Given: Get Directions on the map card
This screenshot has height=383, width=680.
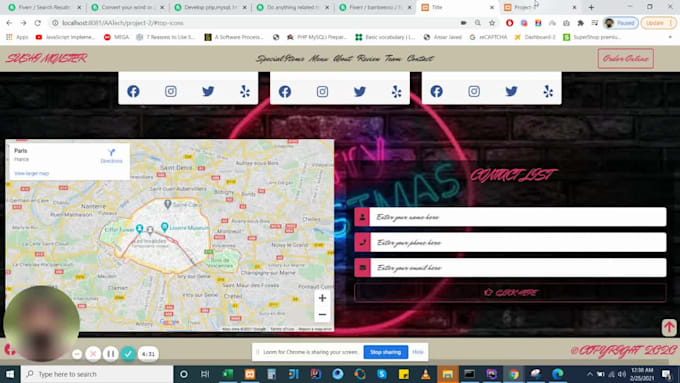Looking at the screenshot, I should 111,156.
